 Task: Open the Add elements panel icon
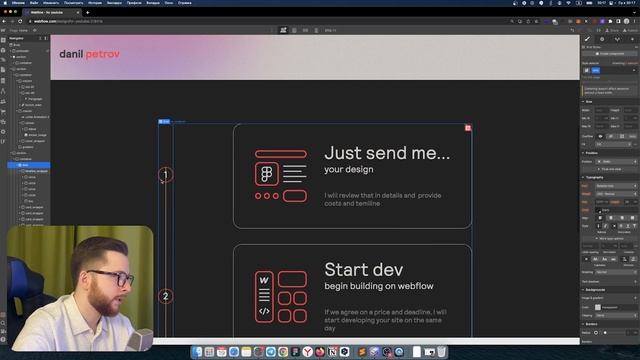point(3,40)
